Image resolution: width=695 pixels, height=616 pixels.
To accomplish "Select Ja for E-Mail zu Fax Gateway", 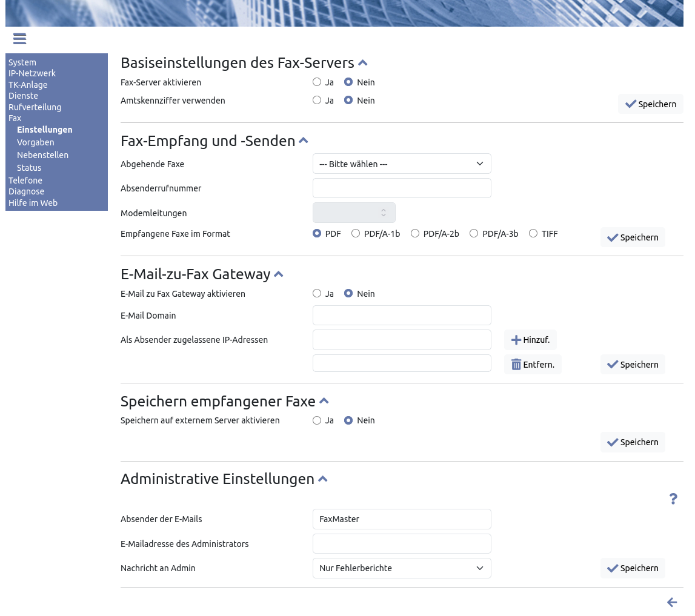I will coord(317,294).
